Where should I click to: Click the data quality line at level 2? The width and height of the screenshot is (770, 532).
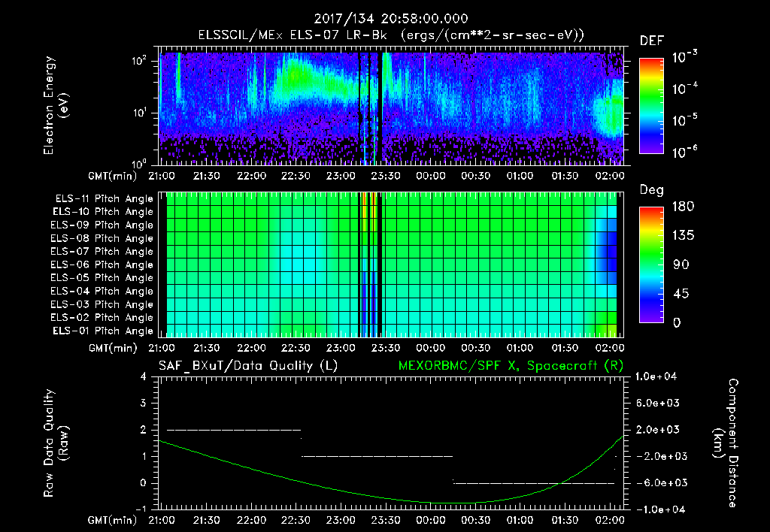pos(234,430)
